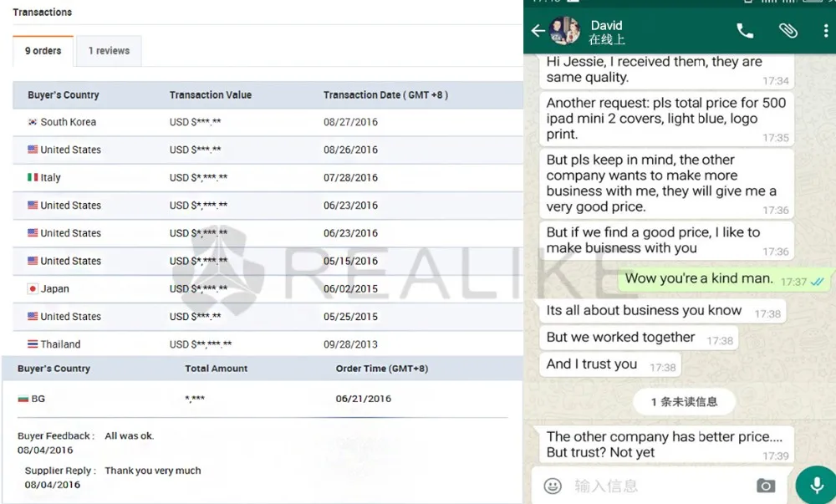The image size is (836, 504).
Task: Tap the back arrow in chat header
Action: click(x=538, y=31)
